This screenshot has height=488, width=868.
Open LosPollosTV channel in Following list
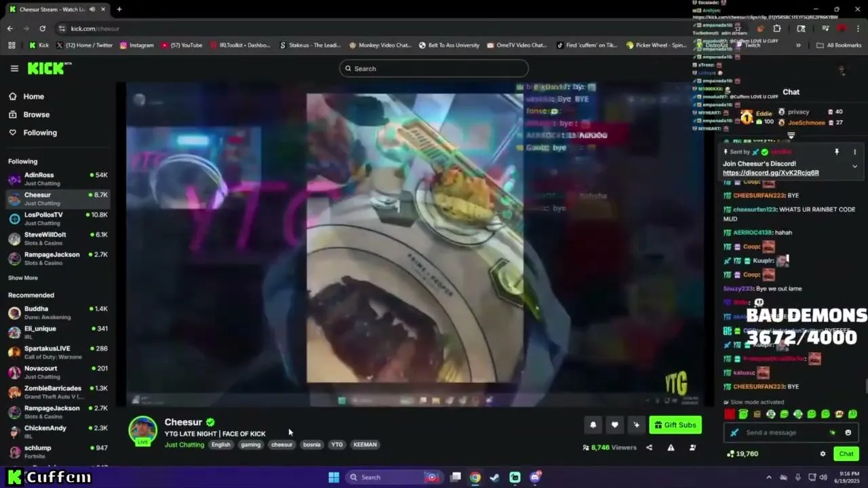pyautogui.click(x=58, y=218)
